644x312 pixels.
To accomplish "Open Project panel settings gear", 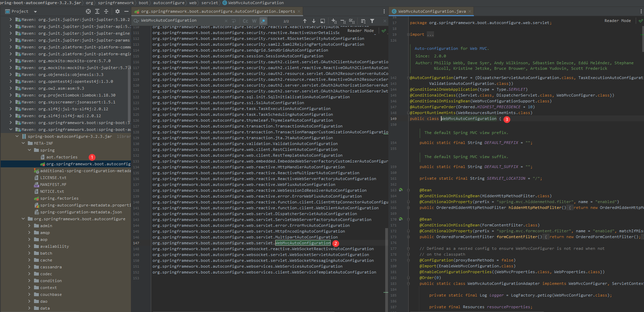I will 117,11.
